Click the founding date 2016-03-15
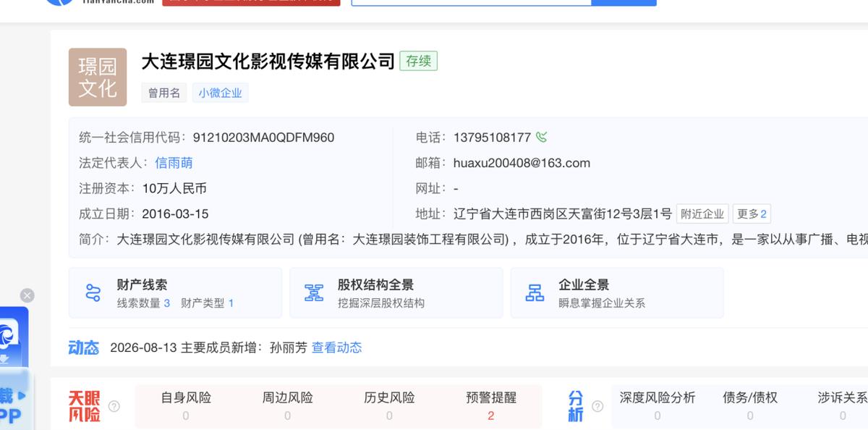 tap(175, 214)
